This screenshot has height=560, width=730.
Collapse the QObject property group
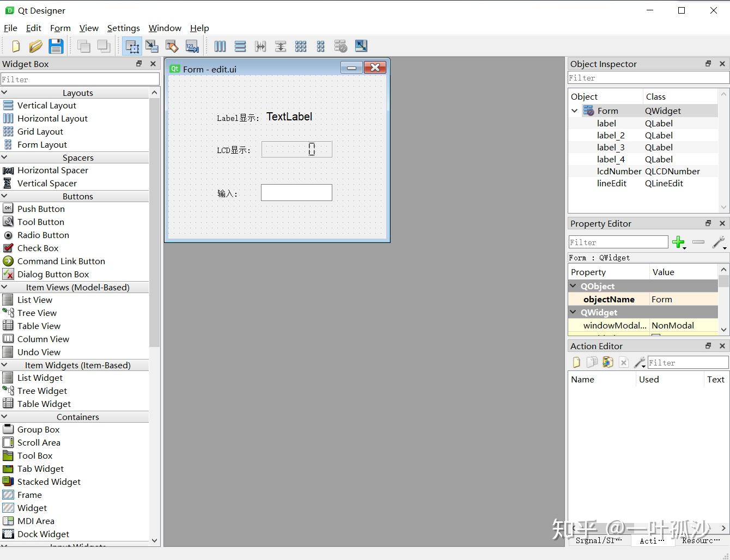tap(573, 286)
